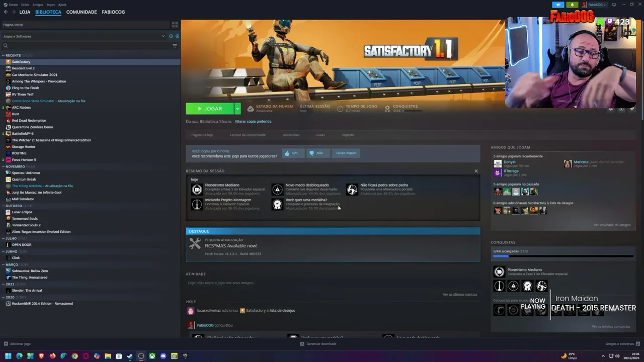Click the library search magnifier icon
Screen dimensions: 644x362
[6, 46]
